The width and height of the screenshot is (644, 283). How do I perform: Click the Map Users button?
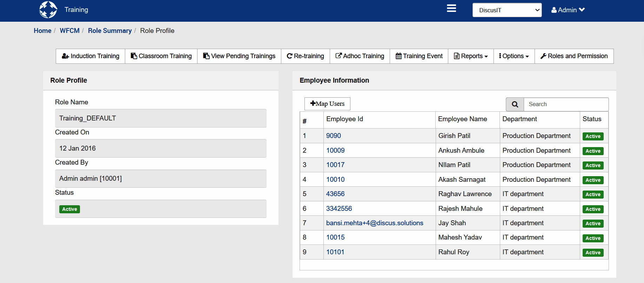coord(327,104)
